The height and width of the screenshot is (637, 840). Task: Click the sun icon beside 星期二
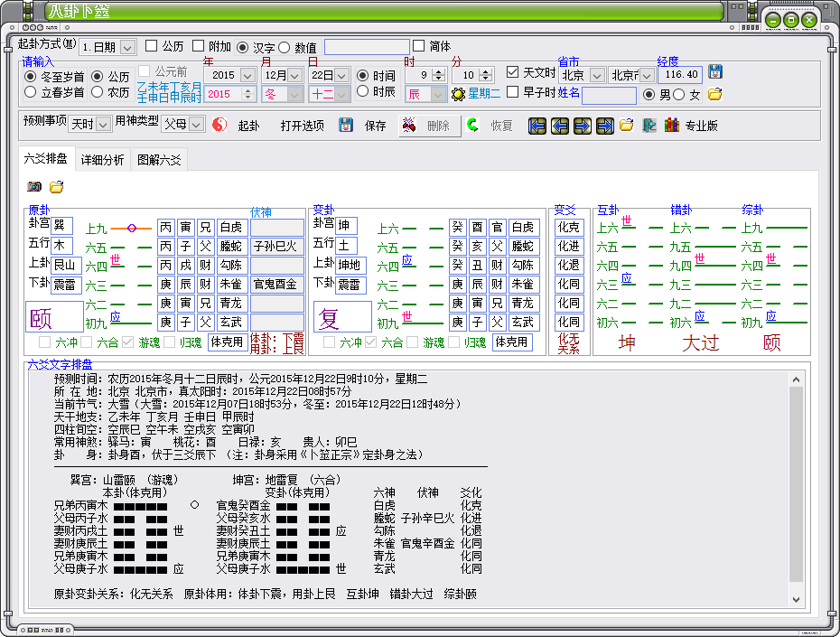[458, 95]
